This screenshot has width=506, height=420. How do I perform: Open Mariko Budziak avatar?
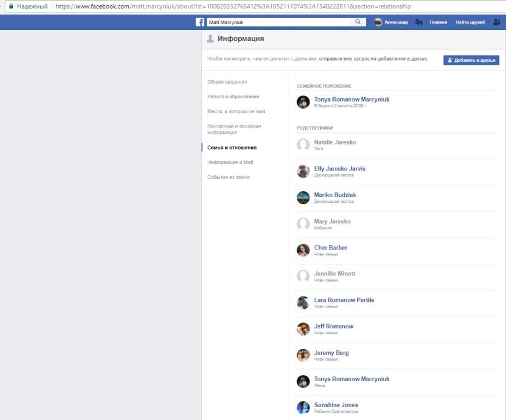303,198
